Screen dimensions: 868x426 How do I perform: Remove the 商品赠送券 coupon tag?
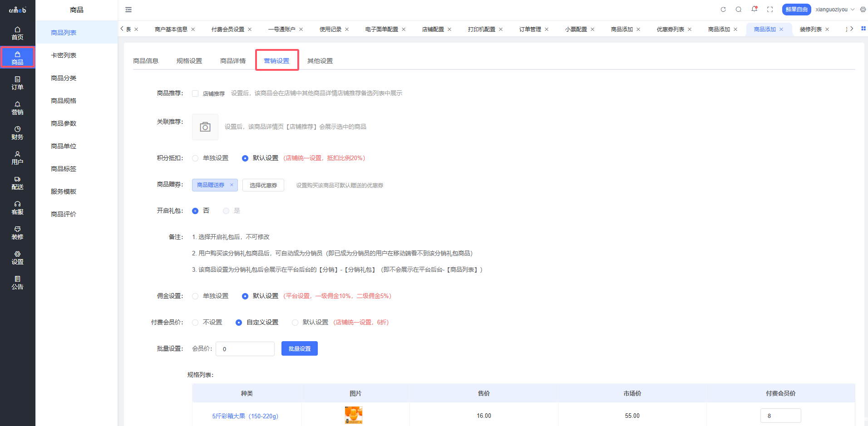point(232,185)
